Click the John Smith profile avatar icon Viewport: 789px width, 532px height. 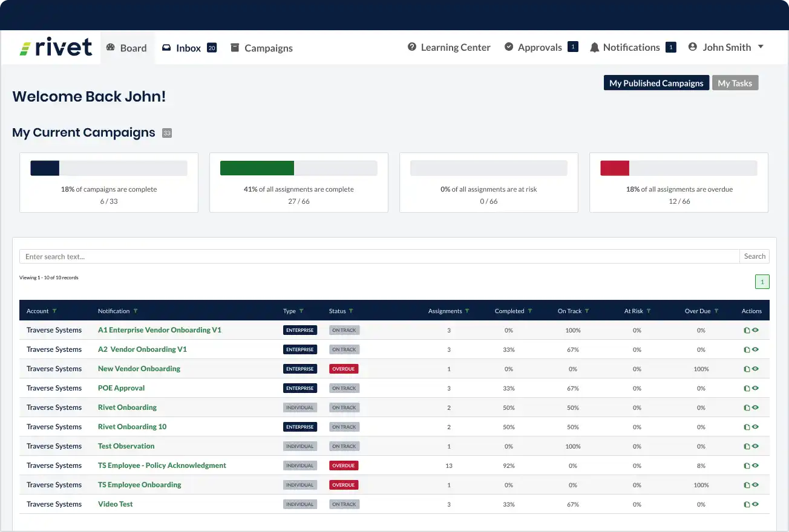click(693, 47)
